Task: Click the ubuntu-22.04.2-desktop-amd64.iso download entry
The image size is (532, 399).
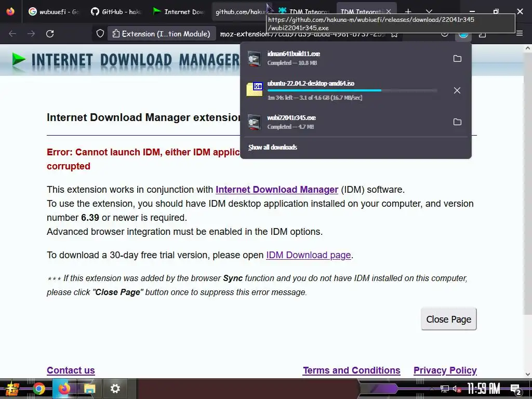Action: click(x=344, y=90)
